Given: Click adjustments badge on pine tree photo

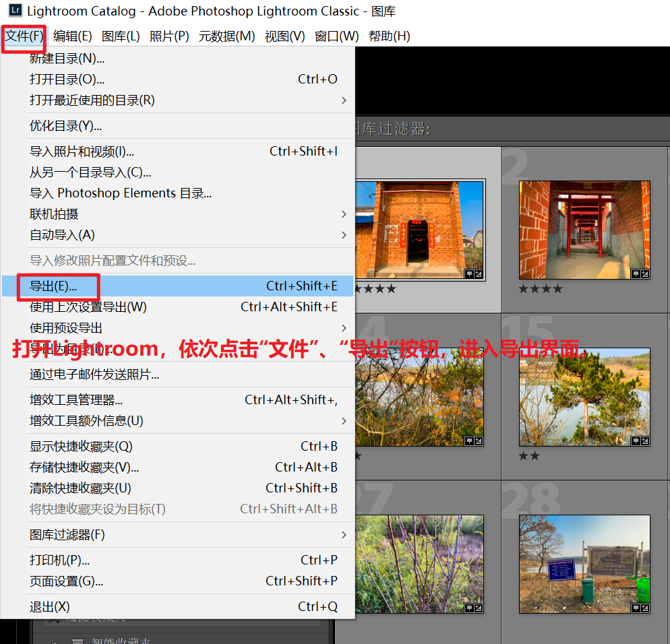Looking at the screenshot, I should [x=645, y=441].
